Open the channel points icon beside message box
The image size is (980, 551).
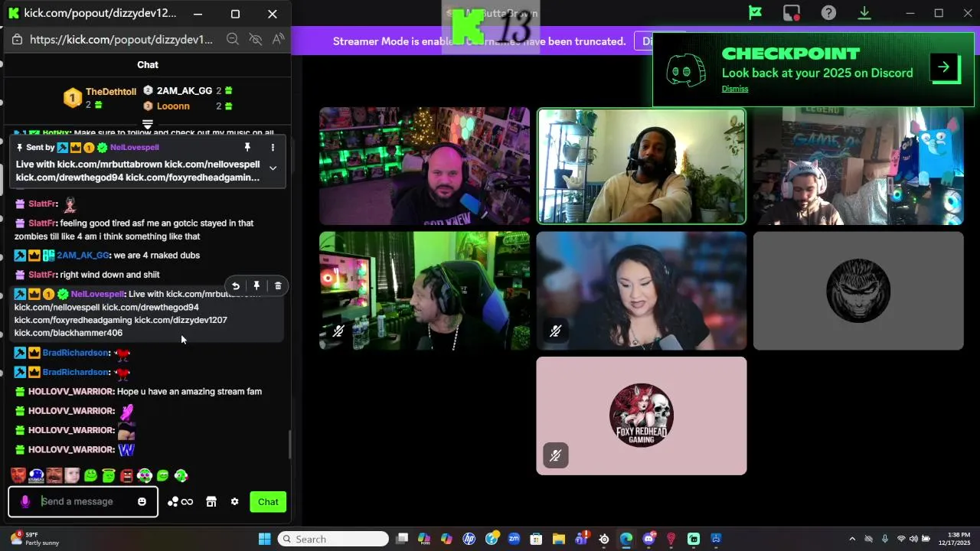click(x=180, y=502)
